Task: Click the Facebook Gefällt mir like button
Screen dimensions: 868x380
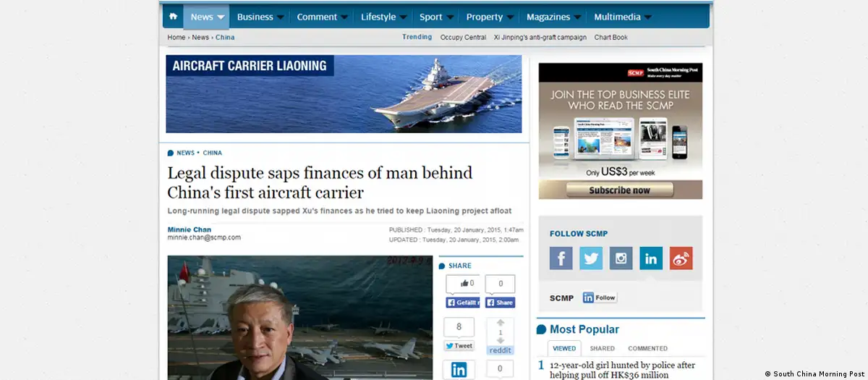Action: coord(462,303)
